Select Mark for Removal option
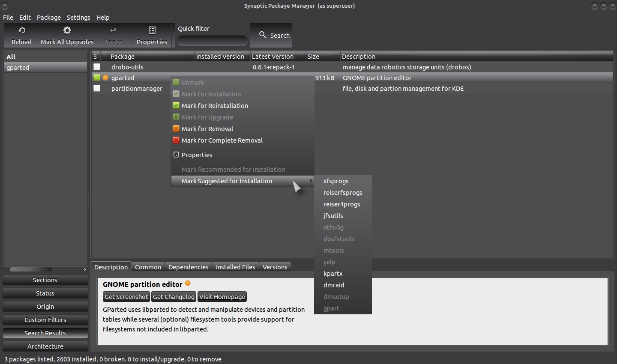Viewport: 617px width, 364px height. [x=207, y=129]
